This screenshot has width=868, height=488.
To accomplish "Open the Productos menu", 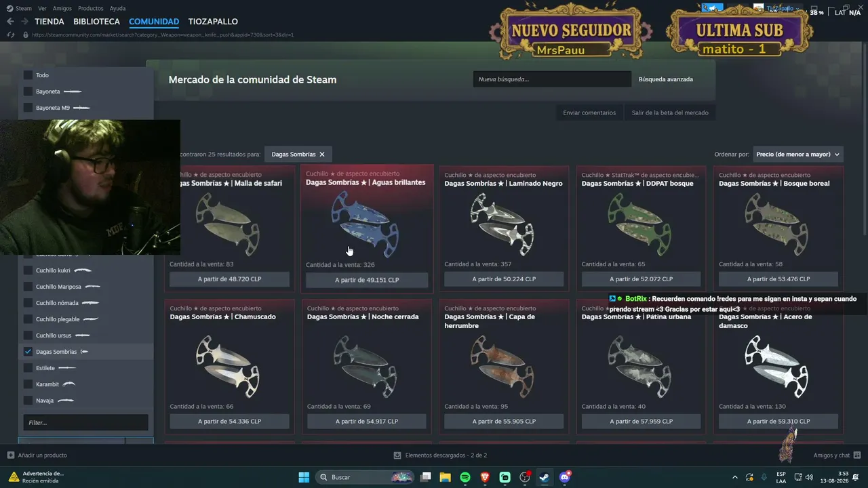I will [x=91, y=8].
